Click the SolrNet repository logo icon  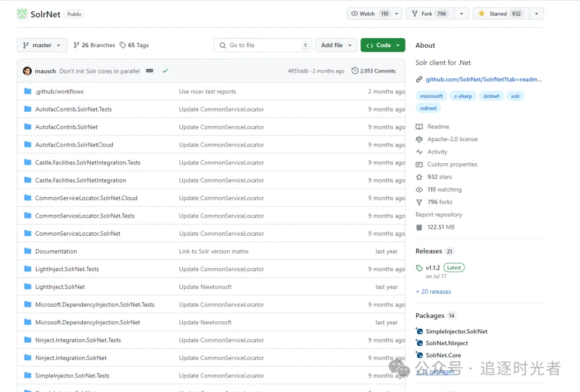point(22,14)
